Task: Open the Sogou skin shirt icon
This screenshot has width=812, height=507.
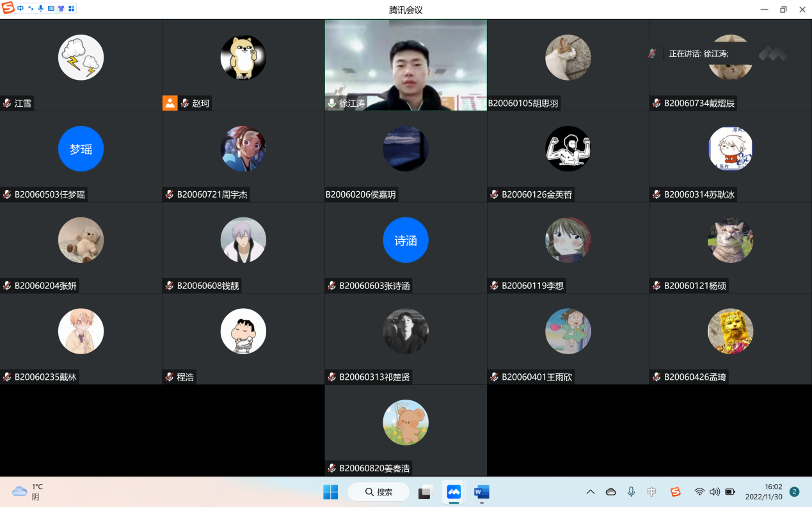Action: [61, 8]
